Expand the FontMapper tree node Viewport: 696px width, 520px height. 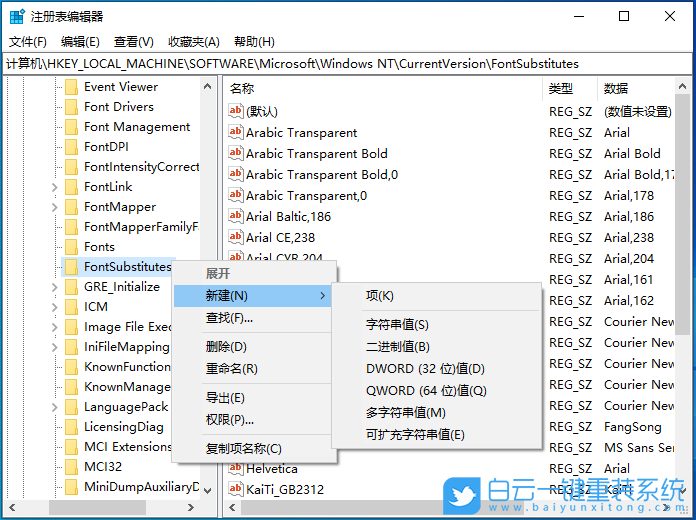pos(54,207)
